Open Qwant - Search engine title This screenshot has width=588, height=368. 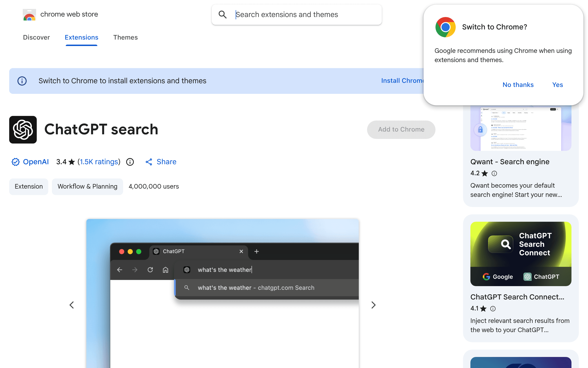click(510, 162)
